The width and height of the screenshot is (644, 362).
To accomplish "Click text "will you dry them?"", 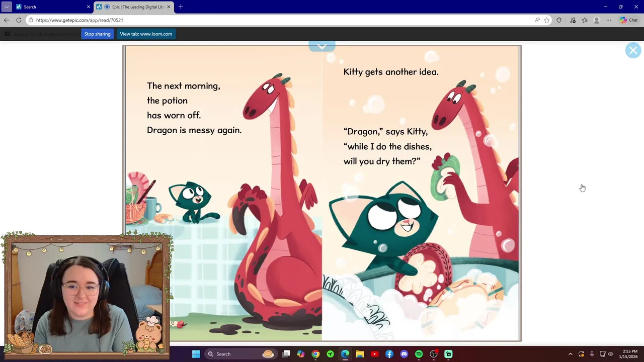I will pos(382,161).
